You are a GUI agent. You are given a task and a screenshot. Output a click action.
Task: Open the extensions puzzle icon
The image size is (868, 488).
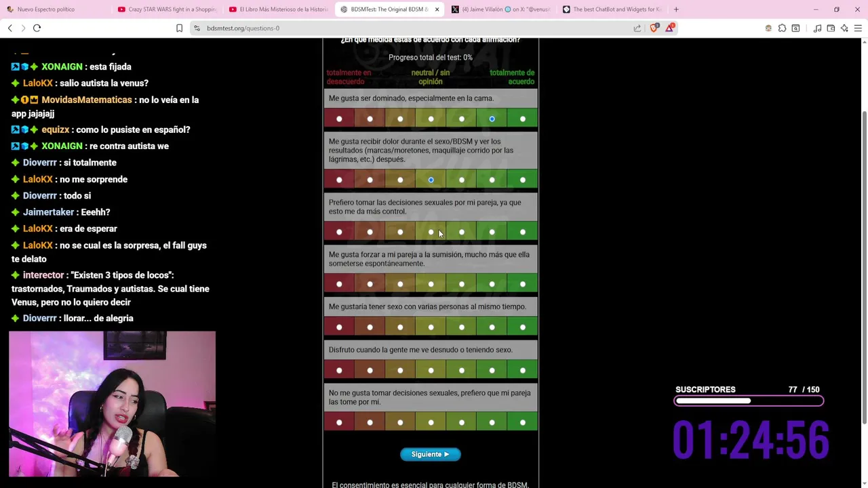point(782,28)
